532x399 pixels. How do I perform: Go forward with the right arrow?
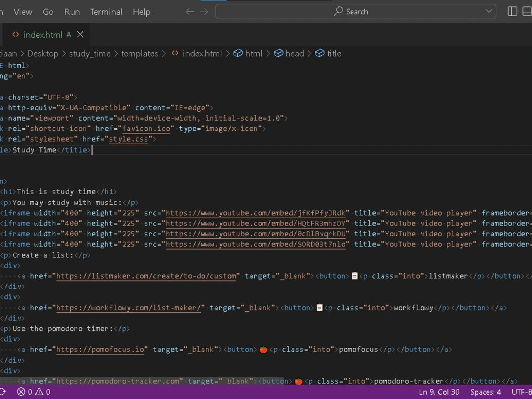click(x=204, y=12)
